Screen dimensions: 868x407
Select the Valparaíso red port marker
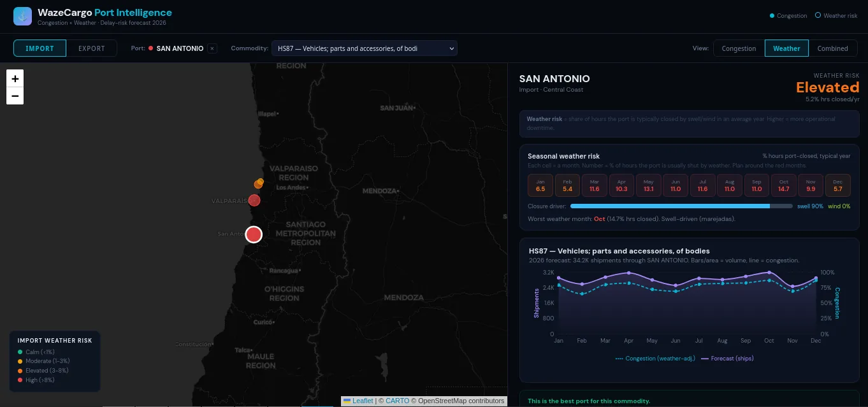tap(254, 200)
